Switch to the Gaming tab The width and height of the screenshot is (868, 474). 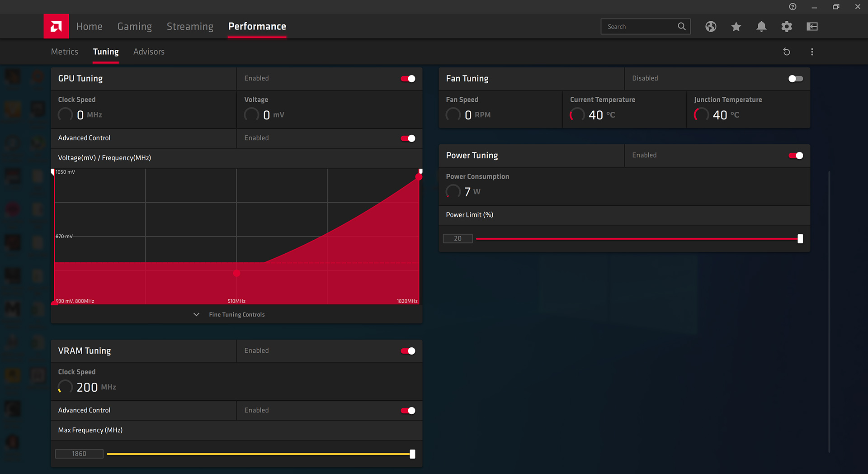[x=134, y=26]
